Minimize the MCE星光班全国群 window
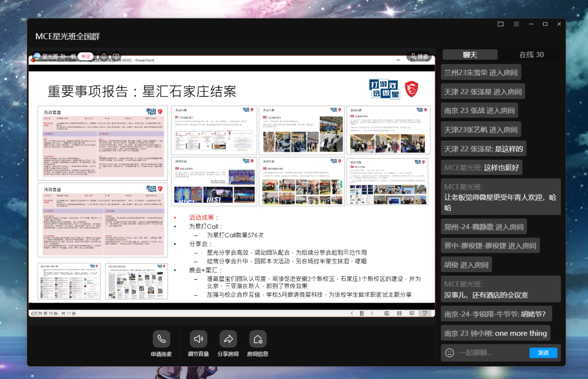This screenshot has width=588, height=379. 531,24
